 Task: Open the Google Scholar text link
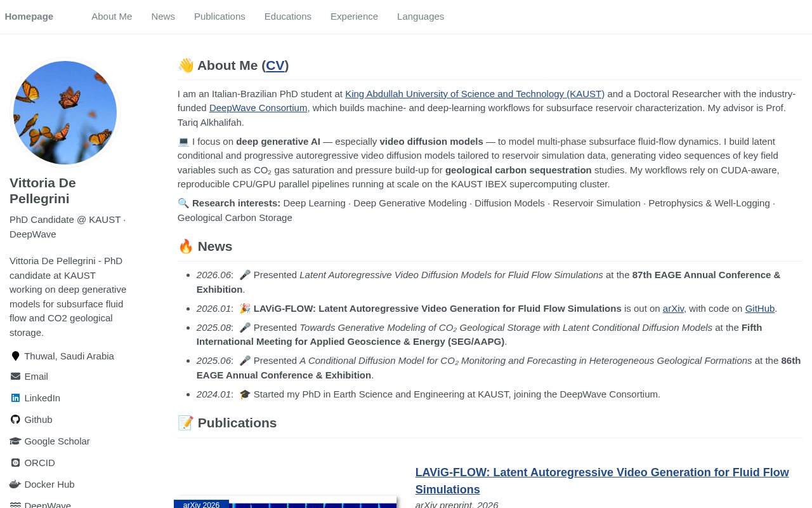57,441
